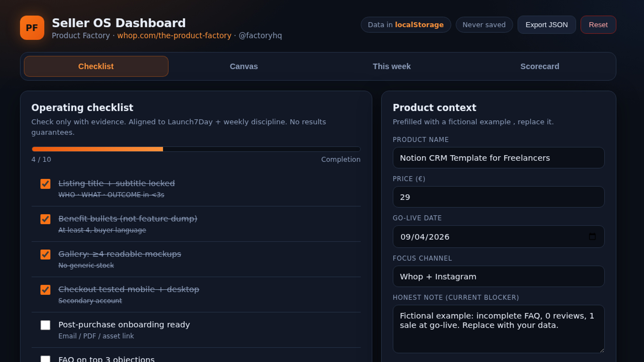644x362 pixels.
Task: Click the Secondary account subtitle
Action: pos(90,301)
